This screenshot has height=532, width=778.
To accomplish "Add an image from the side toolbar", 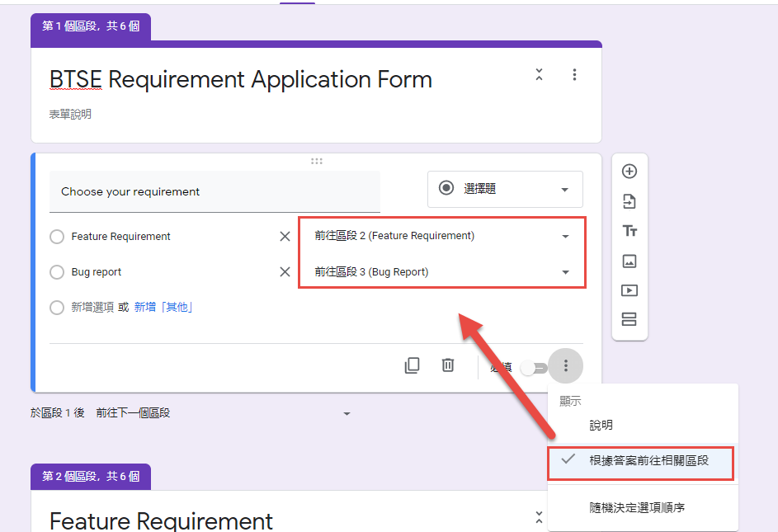I will pyautogui.click(x=629, y=261).
